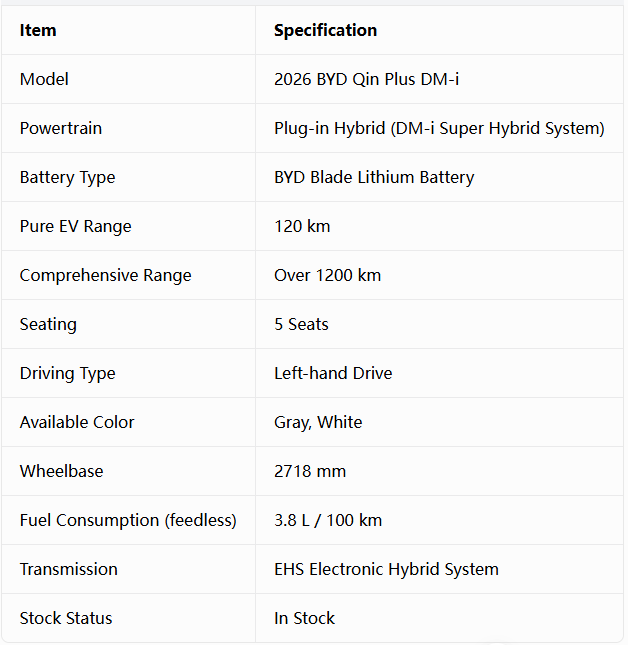Select the Left-hand Drive value
The width and height of the screenshot is (628, 645).
click(x=333, y=374)
